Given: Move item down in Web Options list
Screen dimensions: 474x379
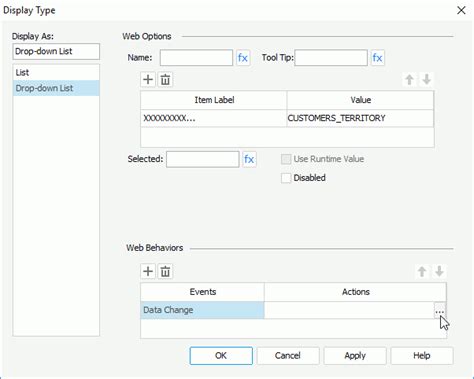Looking at the screenshot, I should tap(427, 80).
